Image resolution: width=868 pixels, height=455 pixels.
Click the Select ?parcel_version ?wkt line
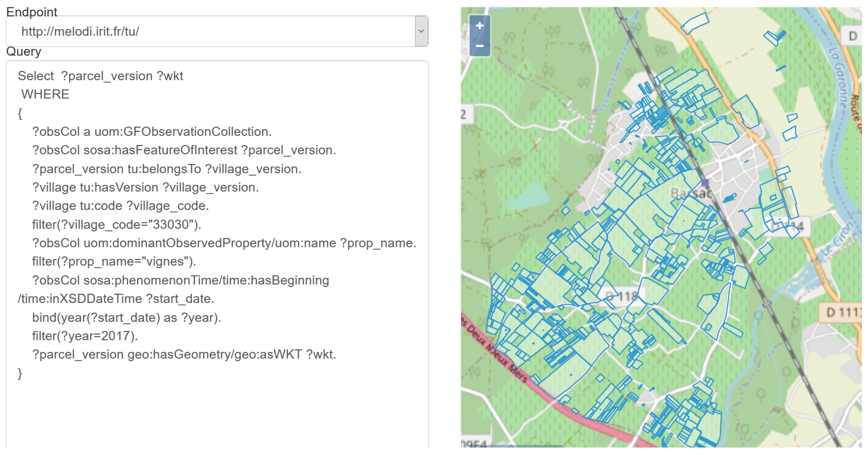click(100, 76)
